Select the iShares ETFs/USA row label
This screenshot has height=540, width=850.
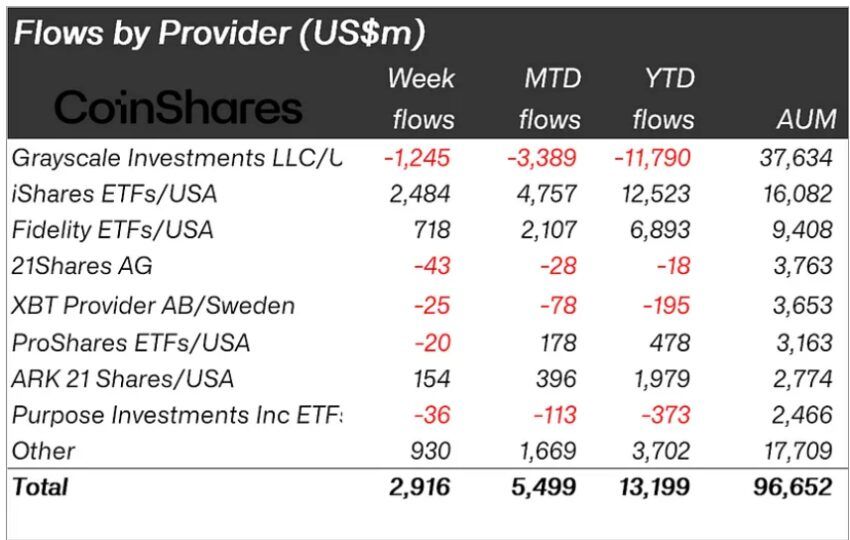coord(114,194)
